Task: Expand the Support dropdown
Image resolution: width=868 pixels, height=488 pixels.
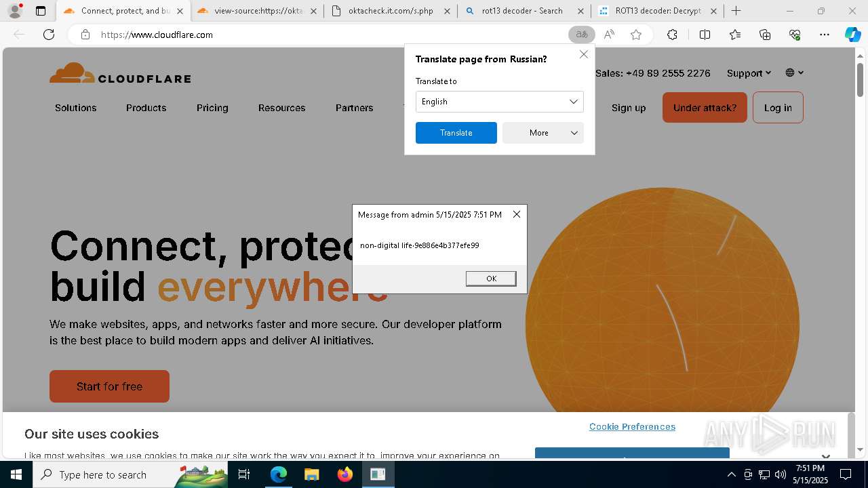Action: (x=749, y=73)
